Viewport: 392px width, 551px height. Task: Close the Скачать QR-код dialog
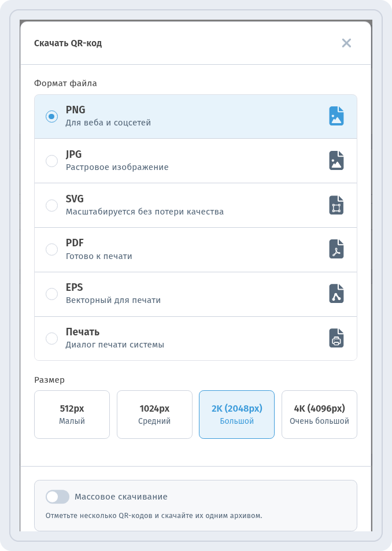[x=346, y=43]
